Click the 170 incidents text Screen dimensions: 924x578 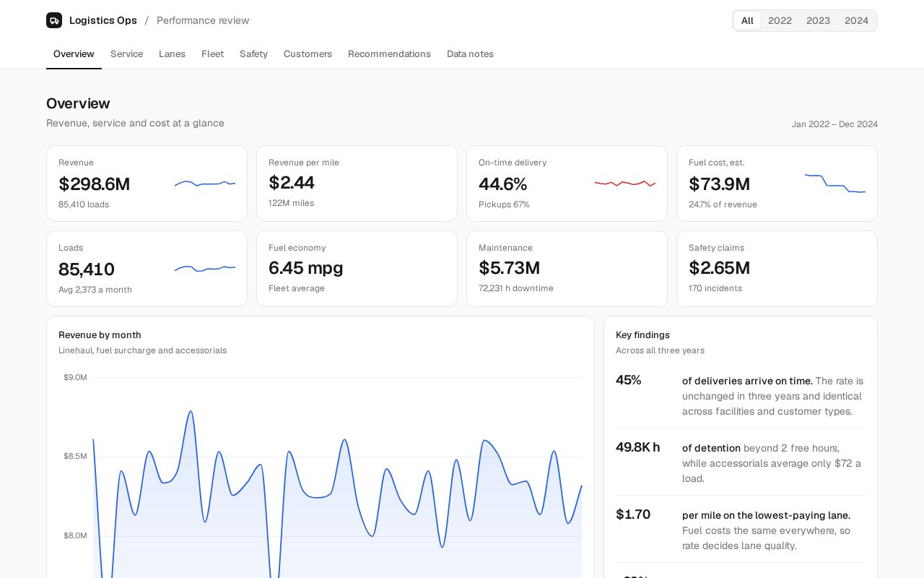(715, 288)
